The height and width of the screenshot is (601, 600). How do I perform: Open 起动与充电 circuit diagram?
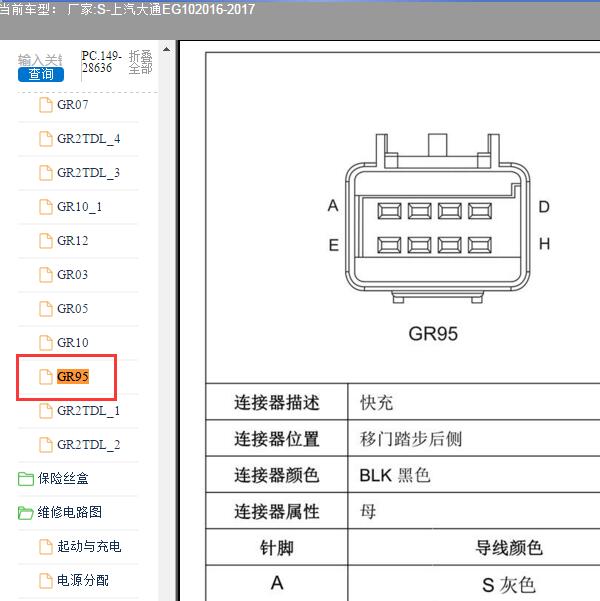(89, 546)
